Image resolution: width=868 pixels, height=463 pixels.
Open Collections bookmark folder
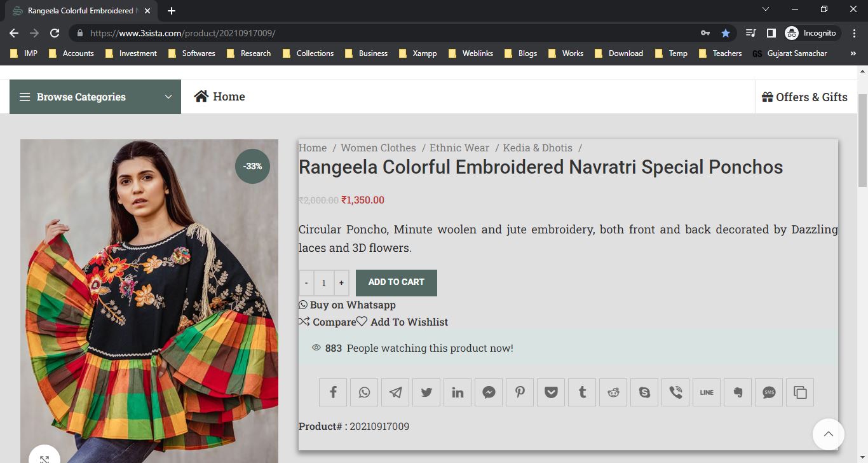click(x=308, y=53)
